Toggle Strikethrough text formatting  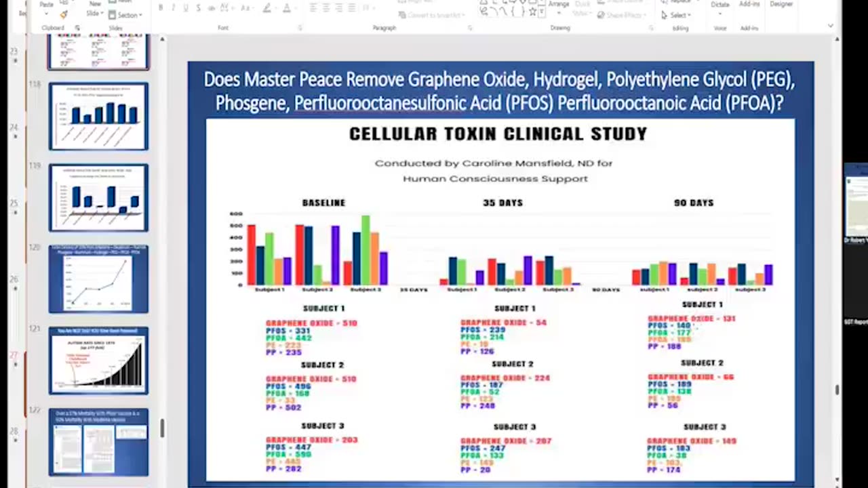tap(211, 8)
